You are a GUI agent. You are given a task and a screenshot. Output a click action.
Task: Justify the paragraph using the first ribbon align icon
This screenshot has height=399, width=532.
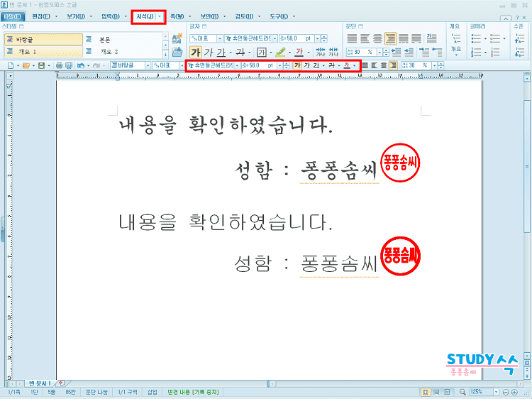(x=352, y=38)
